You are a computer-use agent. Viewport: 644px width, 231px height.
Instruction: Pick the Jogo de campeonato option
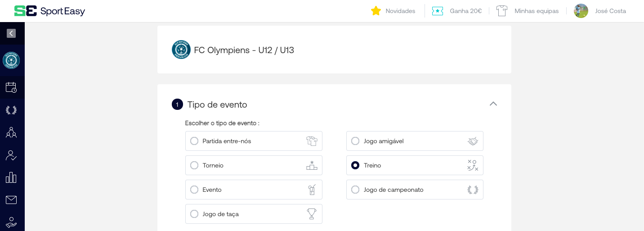[x=355, y=190]
